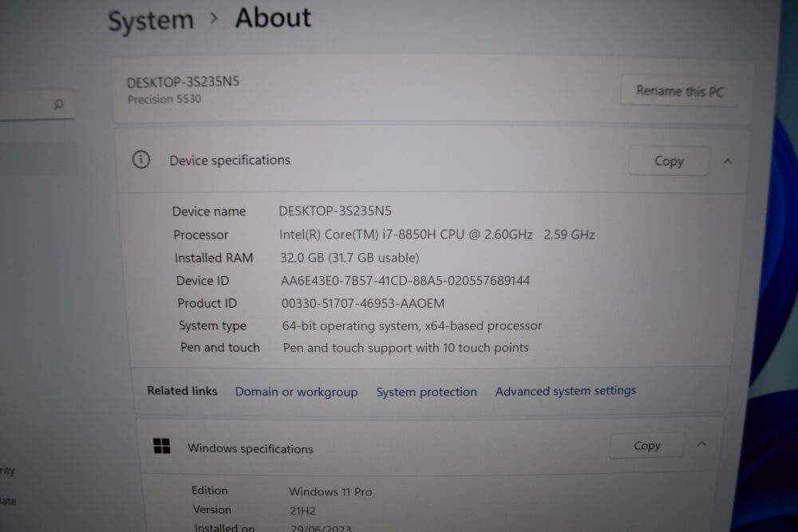Select the Windows 11 Pro edition value
This screenshot has height=532, width=798.
pos(330,492)
